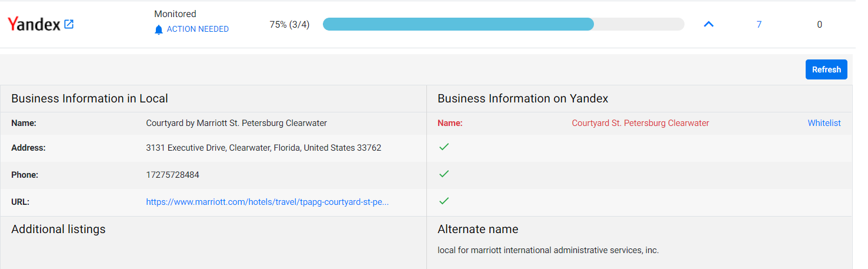This screenshot has height=269, width=868.
Task: Click the URL: label
Action: (20, 202)
